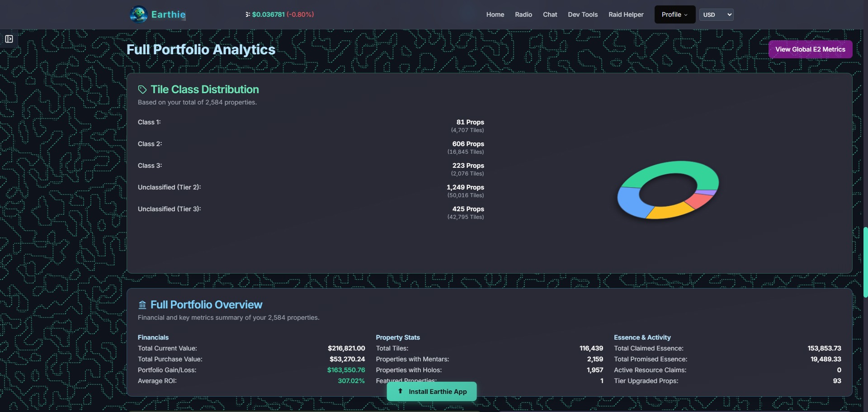Open Dev Tools from the navigation bar
Screen dimensions: 868x412
click(x=583, y=14)
